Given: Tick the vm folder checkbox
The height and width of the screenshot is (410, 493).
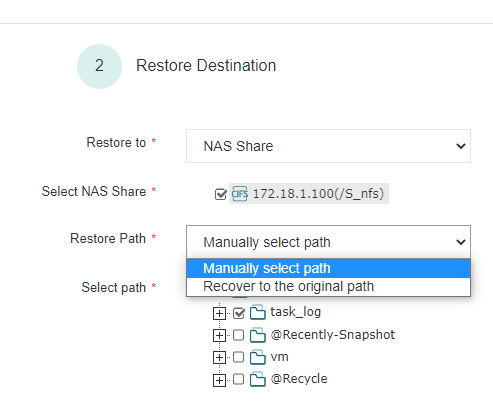Looking at the screenshot, I should tap(238, 357).
